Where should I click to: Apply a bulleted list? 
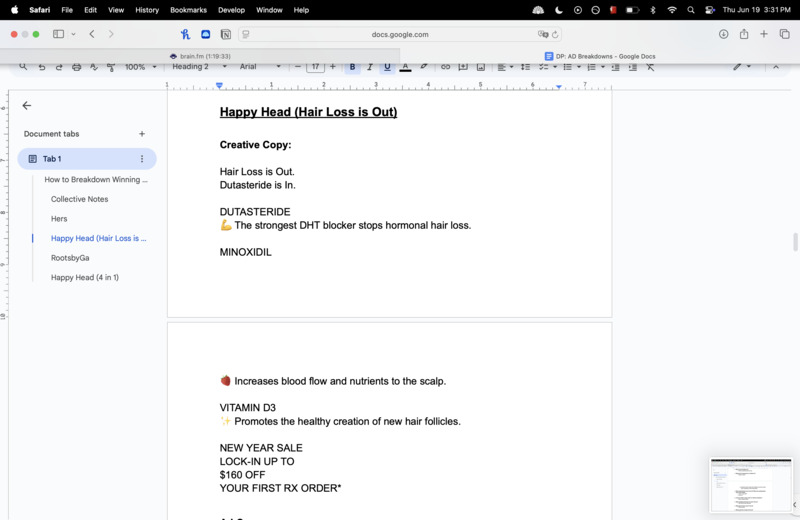pyautogui.click(x=567, y=67)
